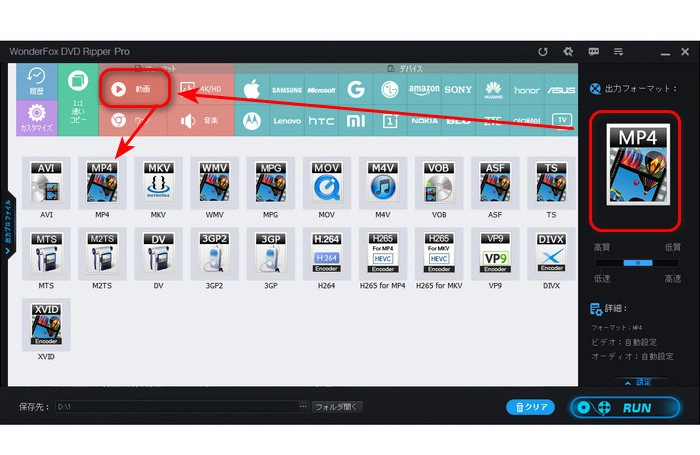Select the ASF format
700x455 pixels.
click(495, 182)
